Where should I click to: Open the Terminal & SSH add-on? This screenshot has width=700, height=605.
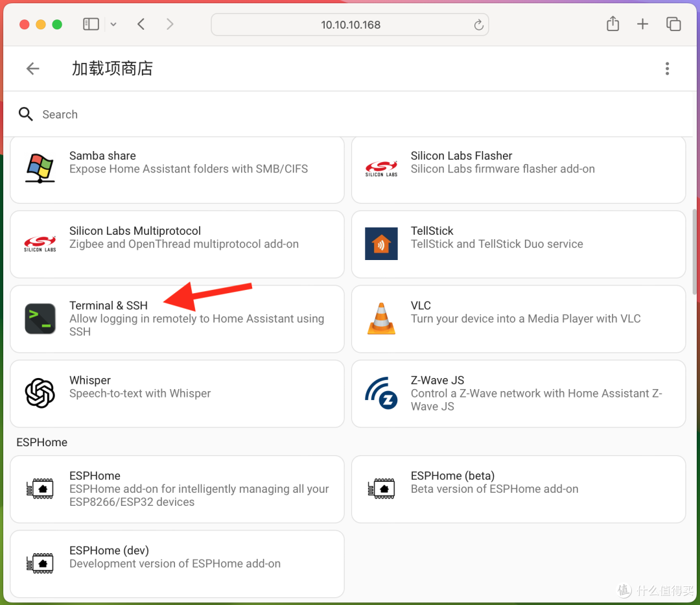point(177,319)
